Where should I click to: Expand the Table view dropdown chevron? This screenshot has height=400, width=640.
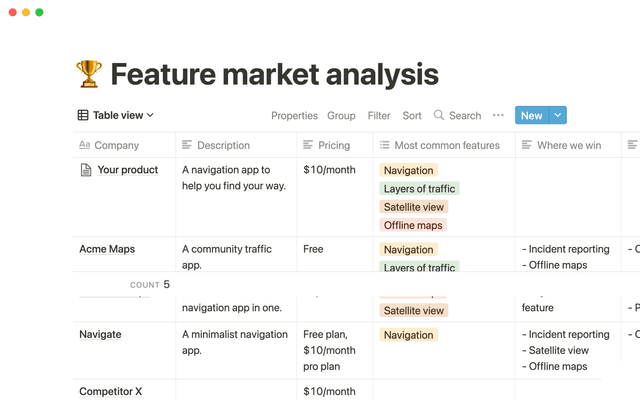coord(150,116)
